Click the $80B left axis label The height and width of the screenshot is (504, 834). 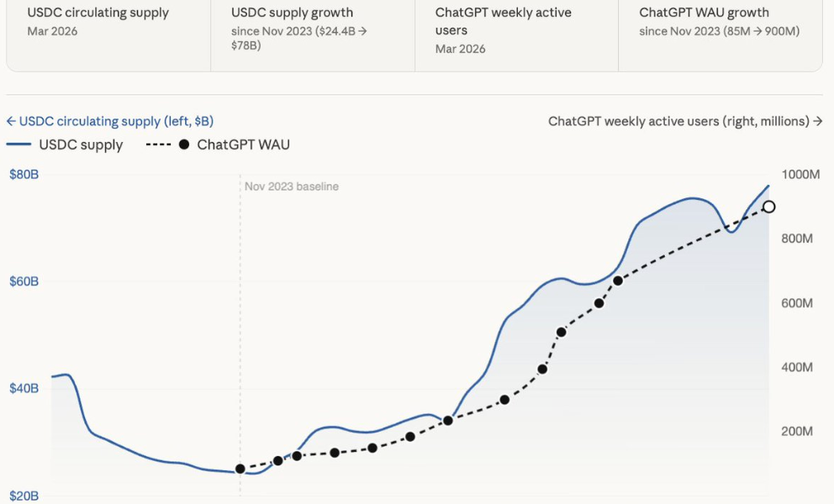(x=24, y=175)
